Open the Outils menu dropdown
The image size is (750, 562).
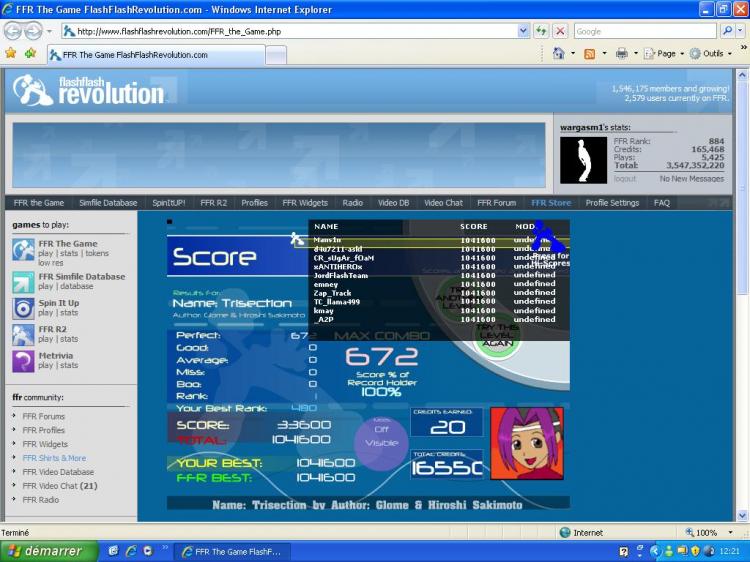pos(712,53)
